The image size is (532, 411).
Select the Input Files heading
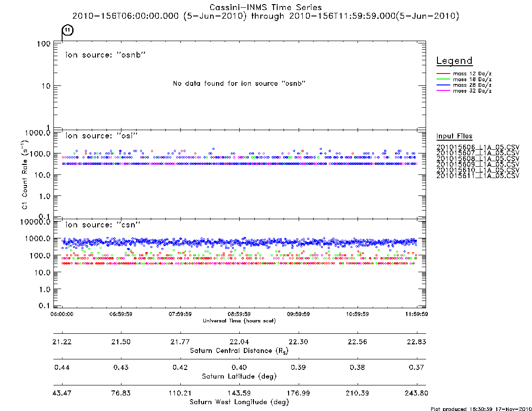454,136
